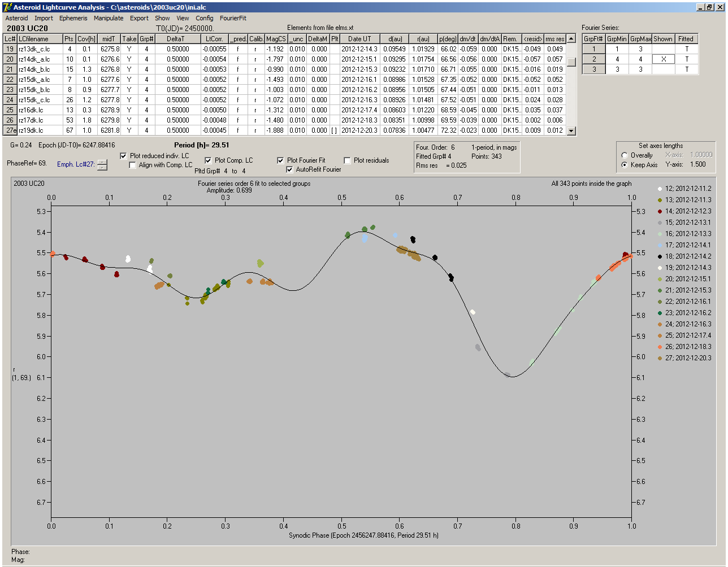Click legend color dot for 14; 2012-12-12.3
The height and width of the screenshot is (567, 728).
[x=660, y=211]
